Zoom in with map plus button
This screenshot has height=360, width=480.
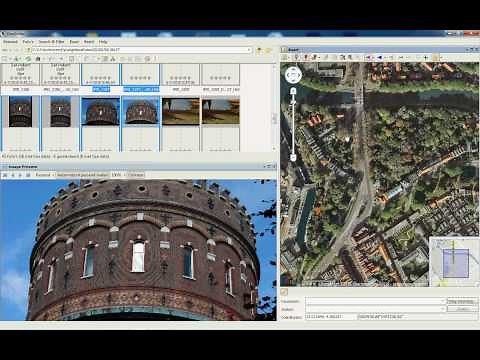pyautogui.click(x=293, y=91)
